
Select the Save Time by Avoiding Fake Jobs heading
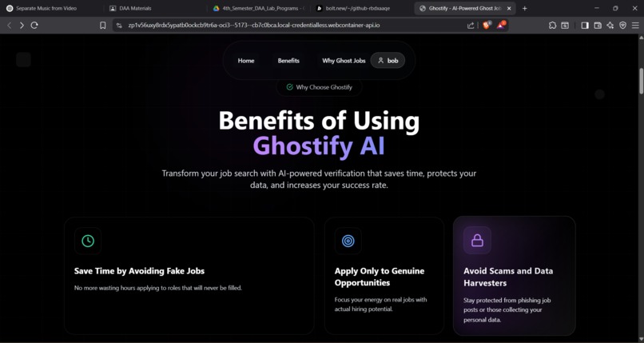(139, 271)
